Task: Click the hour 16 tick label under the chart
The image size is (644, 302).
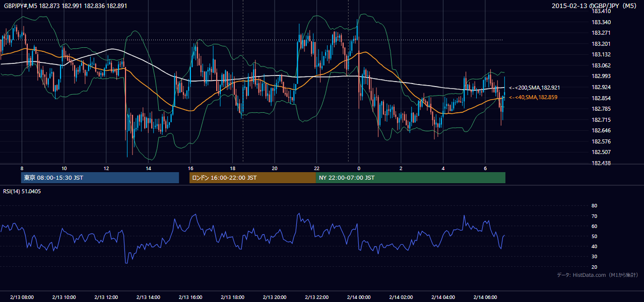Action: 190,168
